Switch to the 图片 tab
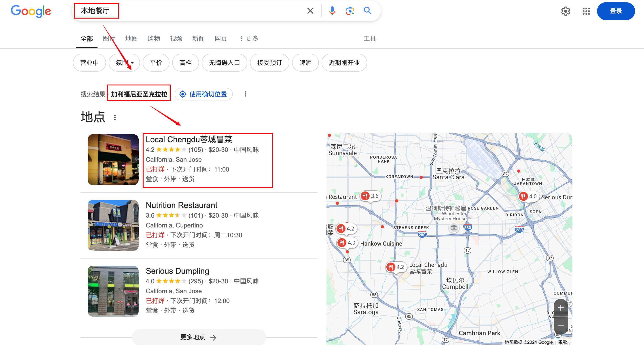Screen dimensions: 644x348 [x=109, y=38]
